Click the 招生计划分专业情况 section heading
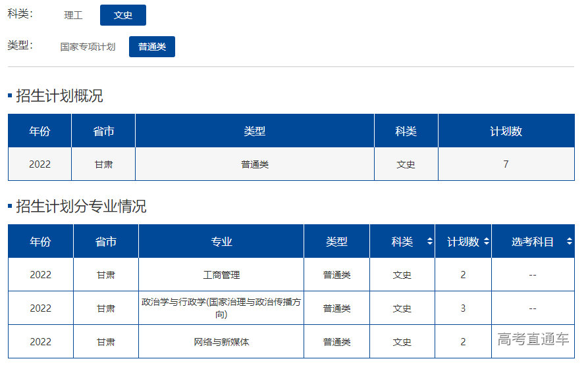588x365 pixels. [81, 207]
